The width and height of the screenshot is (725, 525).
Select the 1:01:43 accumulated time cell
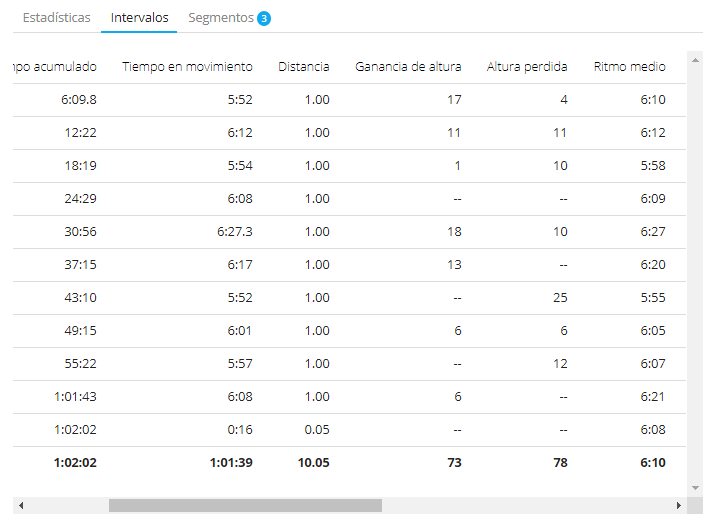[75, 396]
